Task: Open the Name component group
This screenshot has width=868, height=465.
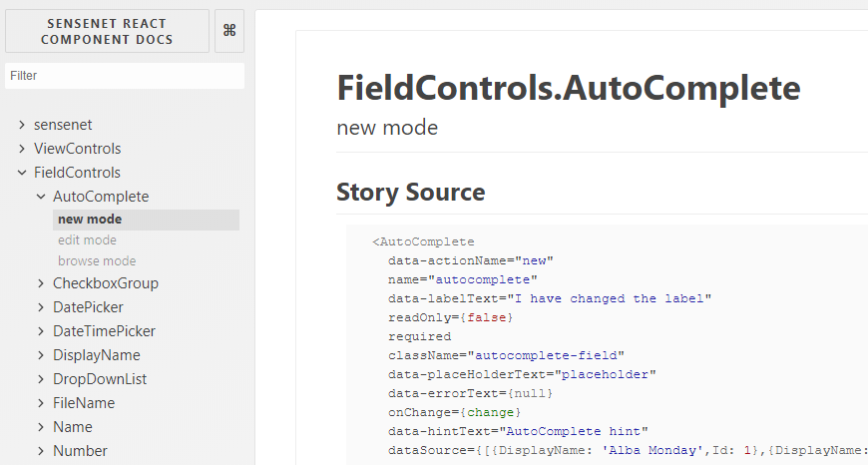Action: click(x=73, y=427)
